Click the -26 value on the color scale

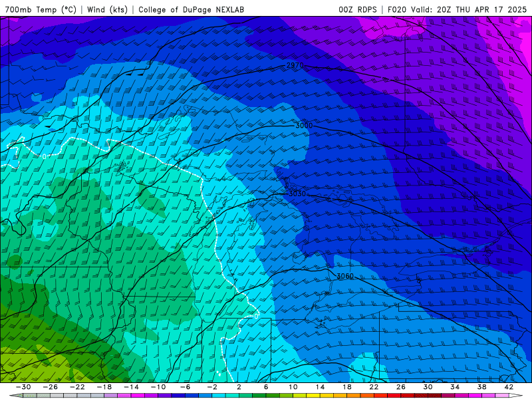click(x=51, y=387)
